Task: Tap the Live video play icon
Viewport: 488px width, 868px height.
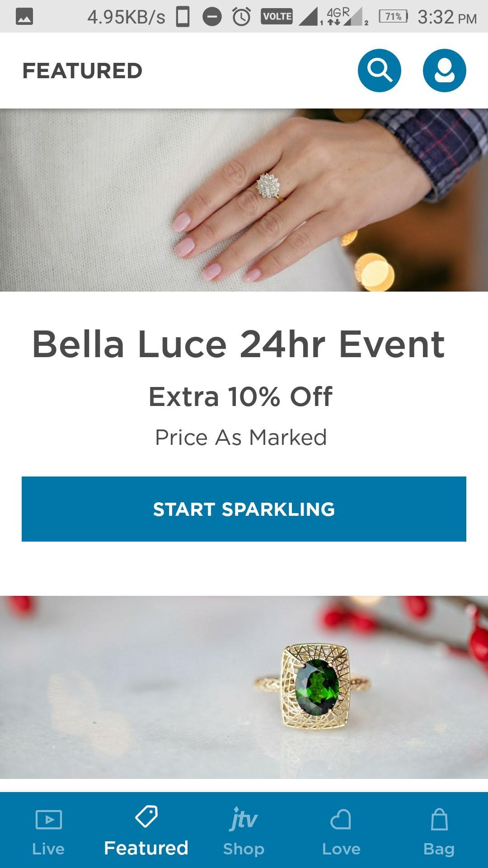Action: tap(48, 819)
